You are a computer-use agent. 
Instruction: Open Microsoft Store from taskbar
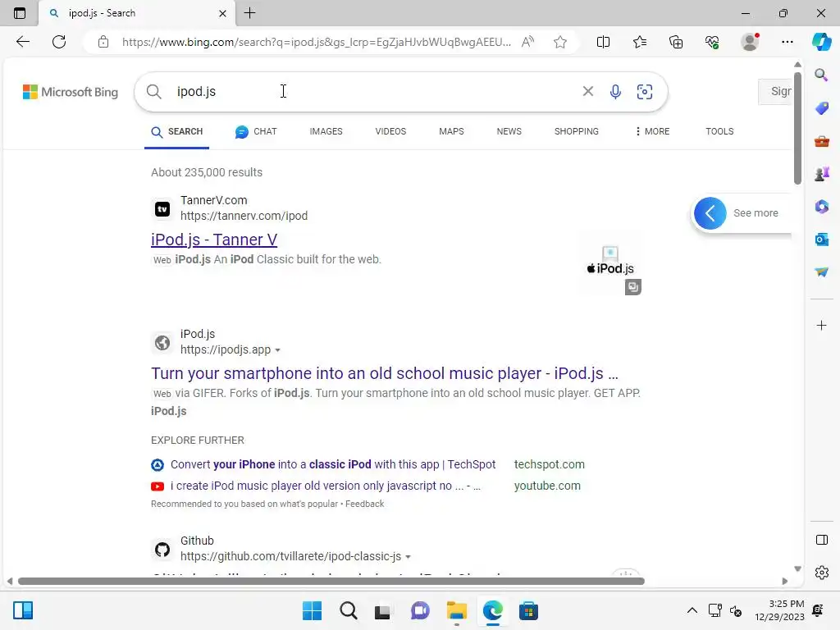click(x=529, y=610)
